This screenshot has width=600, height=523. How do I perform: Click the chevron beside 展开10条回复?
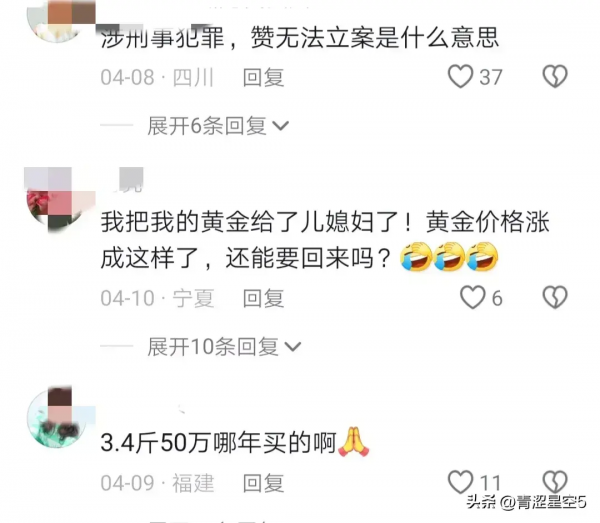(x=293, y=347)
